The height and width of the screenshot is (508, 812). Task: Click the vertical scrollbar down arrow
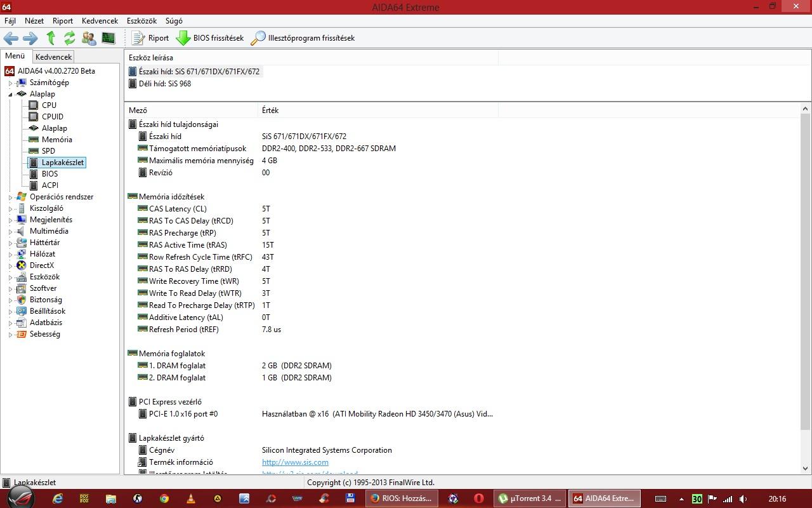point(806,469)
